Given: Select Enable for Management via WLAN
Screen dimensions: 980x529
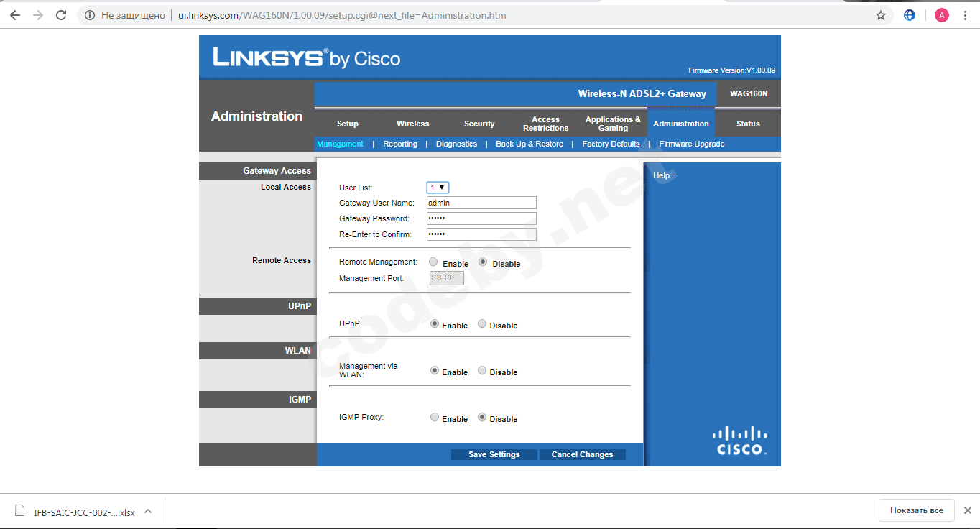Looking at the screenshot, I should (434, 371).
